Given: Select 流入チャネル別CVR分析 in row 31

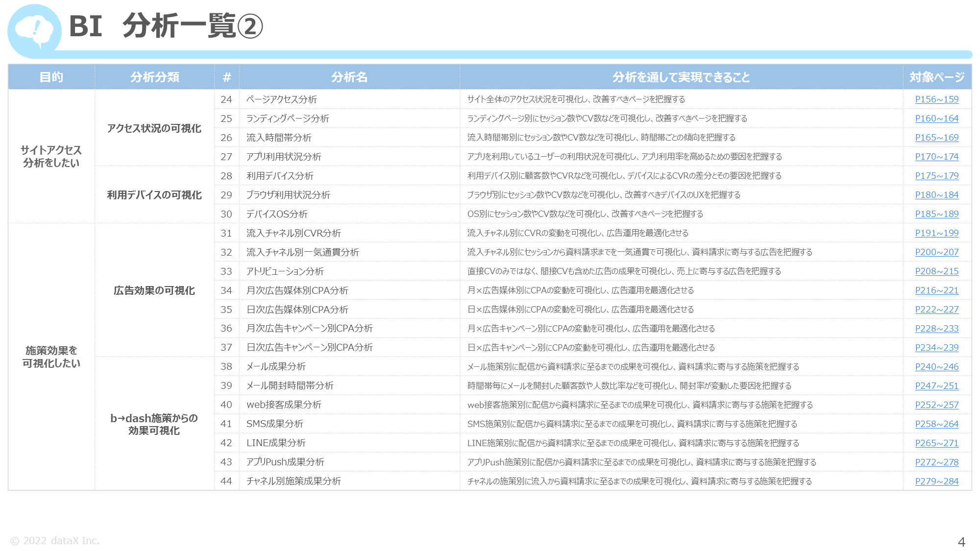Looking at the screenshot, I should click(294, 233).
